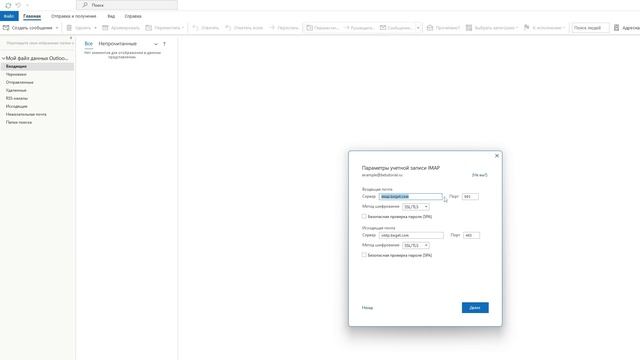Open incoming encryption method SSL/TLS dropdown

(416, 207)
